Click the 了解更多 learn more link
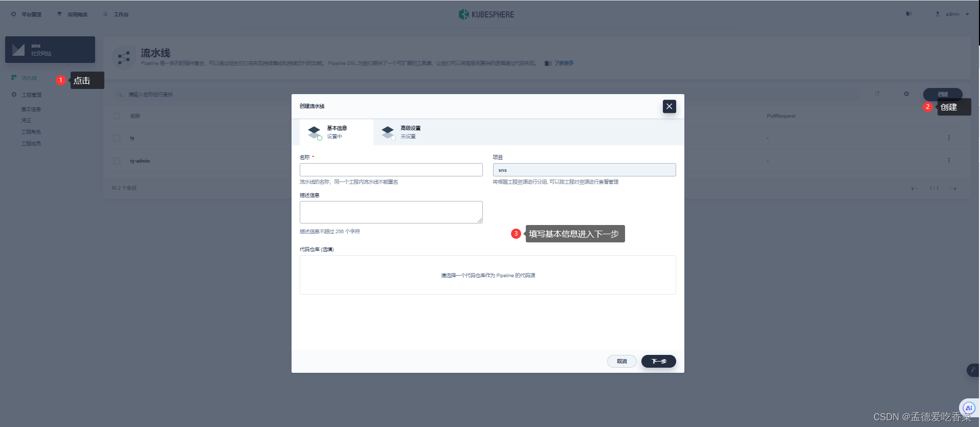Image resolution: width=980 pixels, height=427 pixels. pyautogui.click(x=564, y=63)
